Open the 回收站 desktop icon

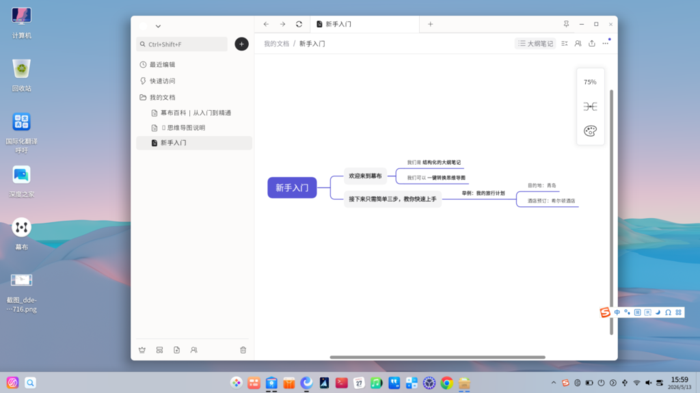pos(21,76)
